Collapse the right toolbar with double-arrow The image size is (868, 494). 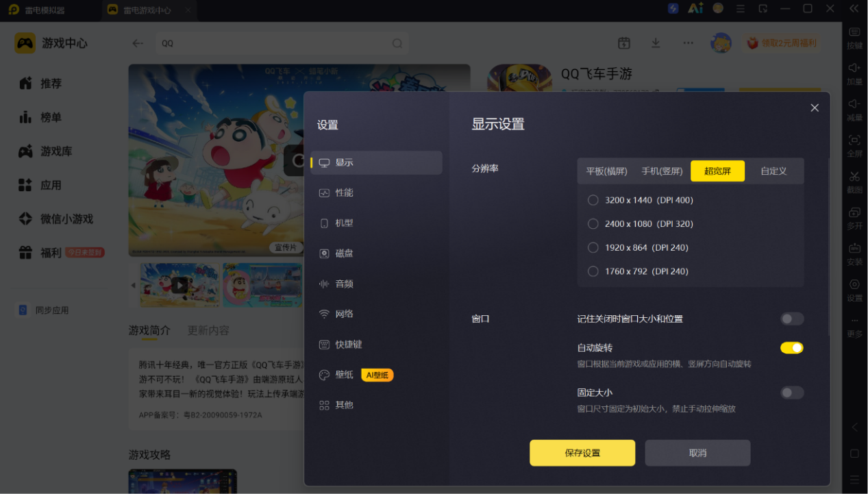pyautogui.click(x=854, y=8)
